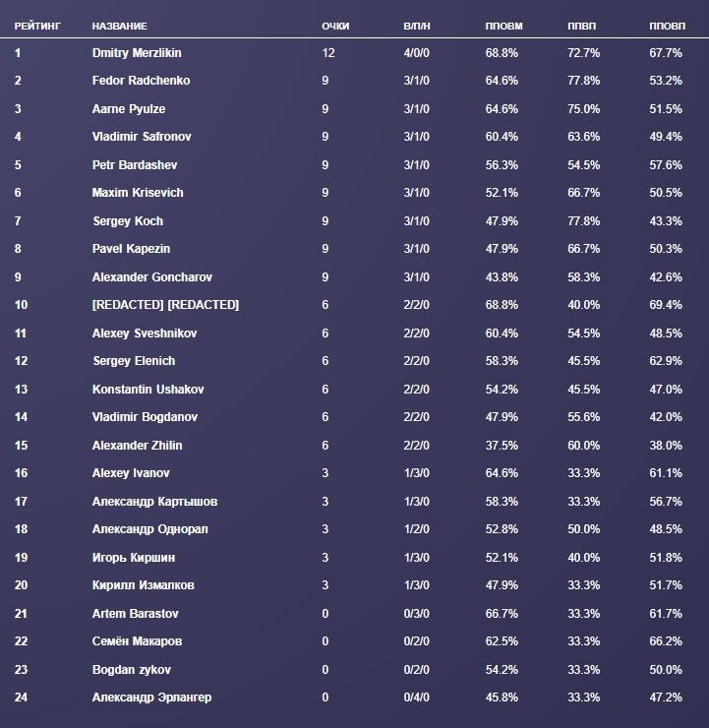Click on Artem Barastov's name

click(135, 614)
